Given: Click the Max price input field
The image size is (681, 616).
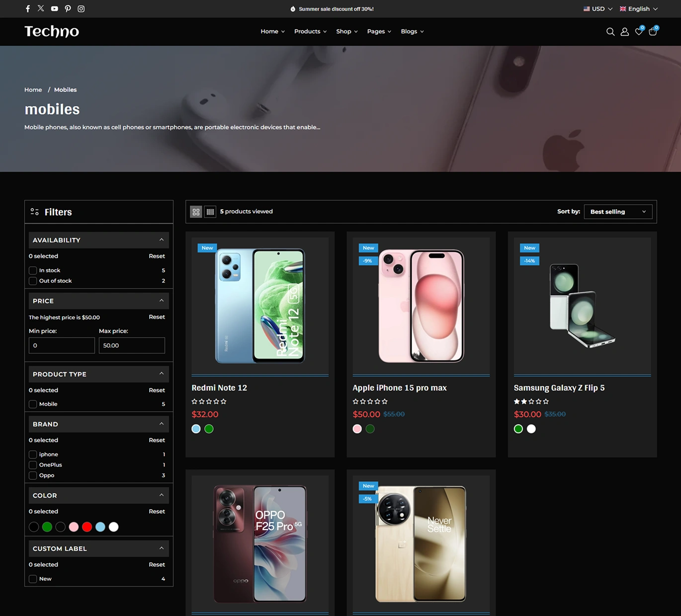Looking at the screenshot, I should coord(132,345).
